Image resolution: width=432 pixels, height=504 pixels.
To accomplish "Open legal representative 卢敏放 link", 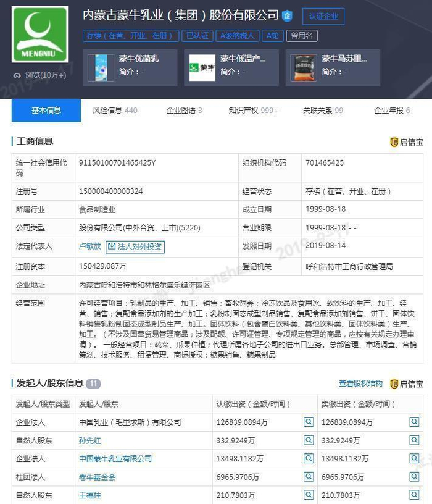I will [x=89, y=246].
